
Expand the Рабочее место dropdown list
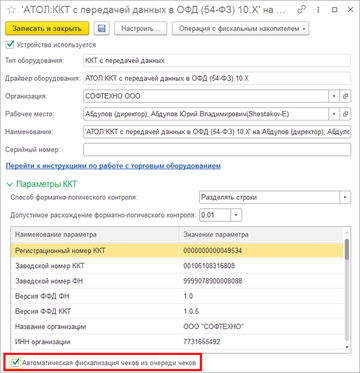[334, 114]
